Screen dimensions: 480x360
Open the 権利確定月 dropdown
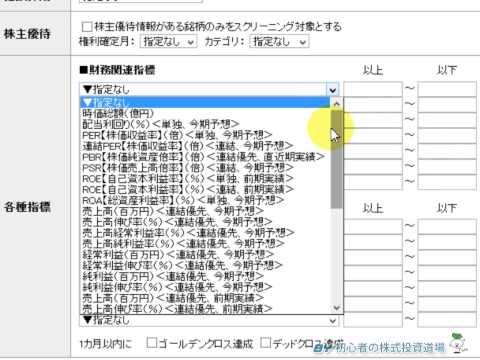168,42
